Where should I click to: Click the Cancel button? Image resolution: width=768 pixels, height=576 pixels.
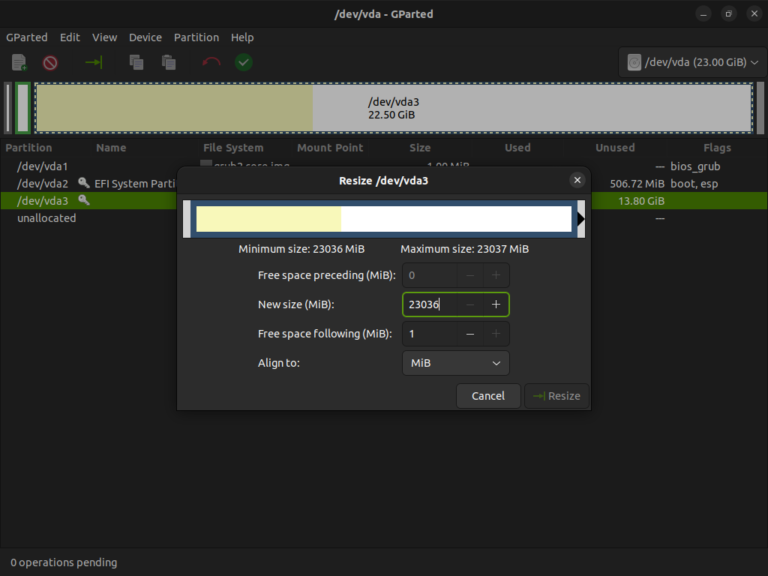[488, 396]
